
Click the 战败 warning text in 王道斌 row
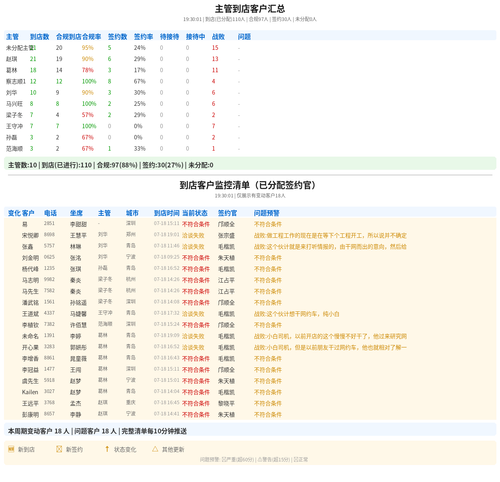[296, 314]
